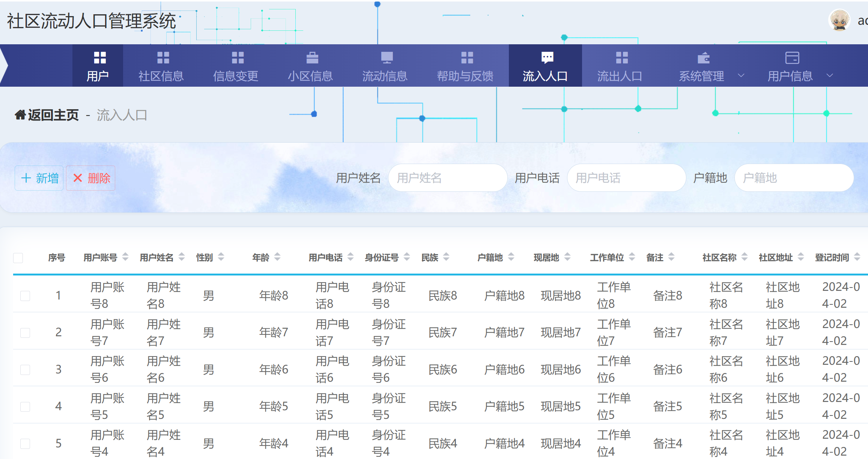The height and width of the screenshot is (459, 868).
Task: Check the row for 用户账号5
Action: 25,406
